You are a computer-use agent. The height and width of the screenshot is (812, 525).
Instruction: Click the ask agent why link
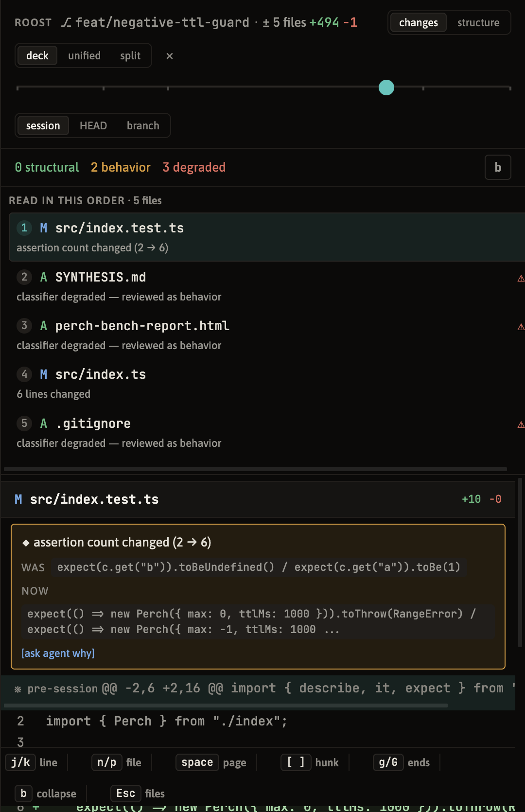pos(58,653)
